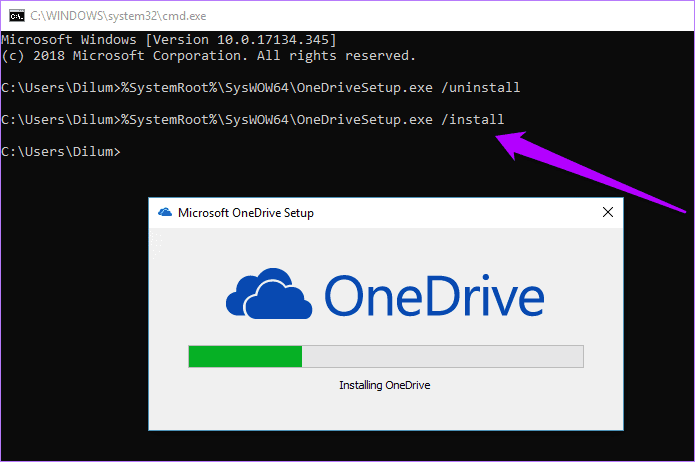Click the 'Microsoft OneDrive Setup' title text

pos(246,213)
